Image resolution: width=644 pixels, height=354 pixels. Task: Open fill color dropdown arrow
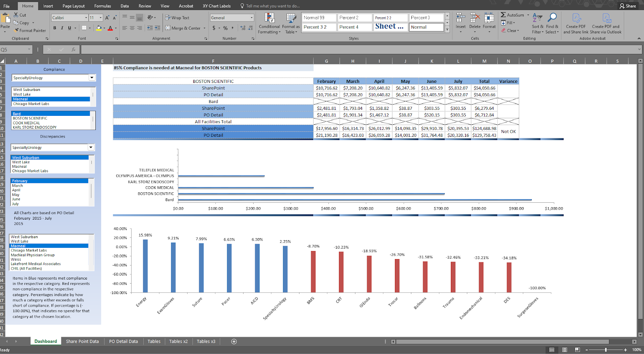click(104, 28)
